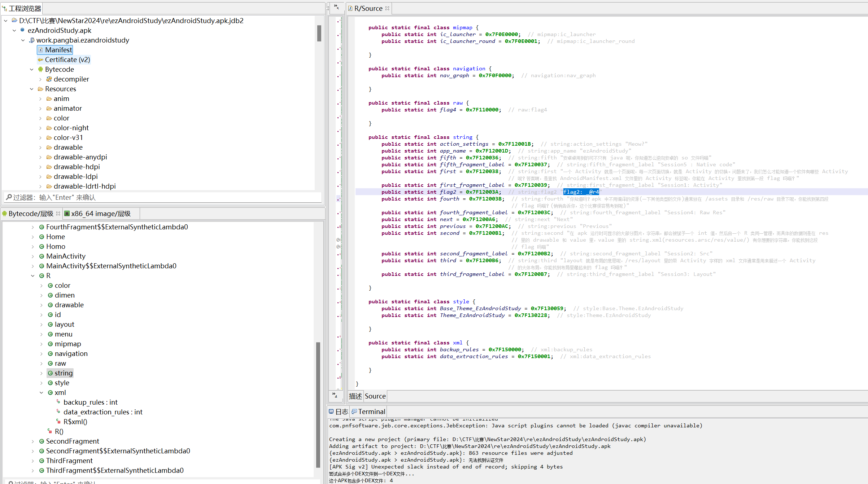This screenshot has height=484, width=868.
Task: Click the hidden-tabs chevron above the code margin
Action: [336, 7]
